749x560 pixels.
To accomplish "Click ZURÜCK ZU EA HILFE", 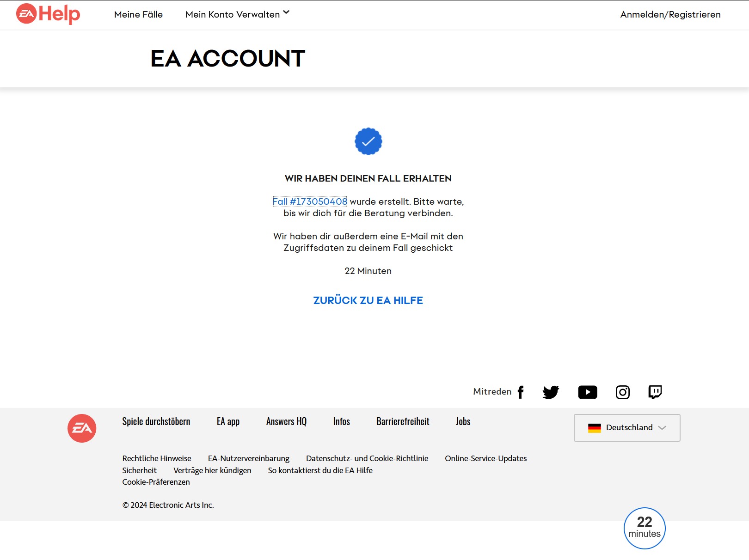I will click(x=368, y=300).
